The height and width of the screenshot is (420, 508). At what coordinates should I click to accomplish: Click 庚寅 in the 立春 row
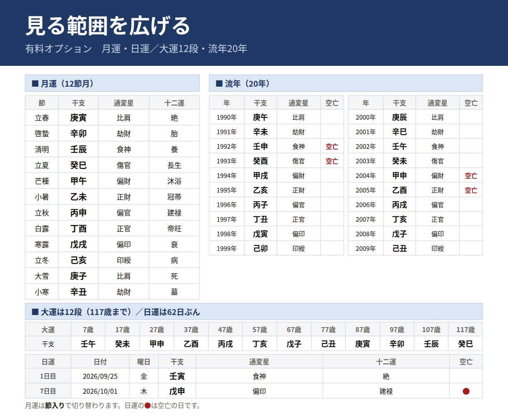[x=78, y=118]
